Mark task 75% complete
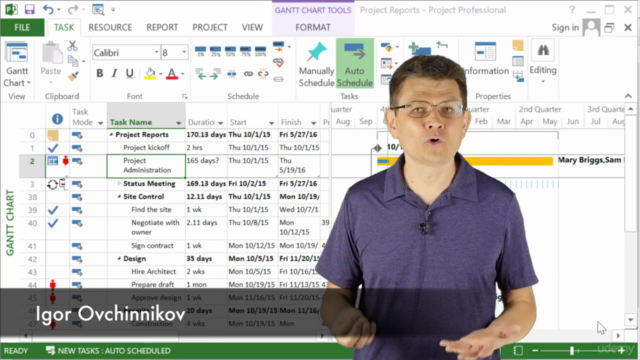Image resolution: width=640 pixels, height=360 pixels. [246, 51]
